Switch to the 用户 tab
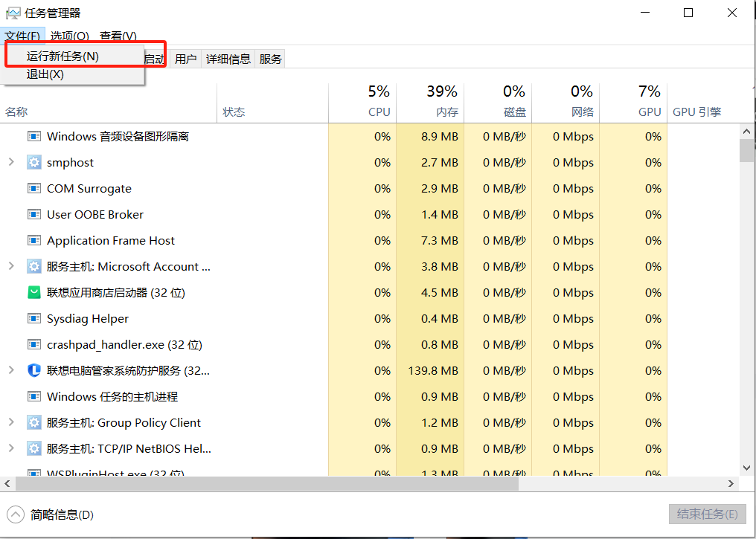The height and width of the screenshot is (539, 756). click(185, 59)
